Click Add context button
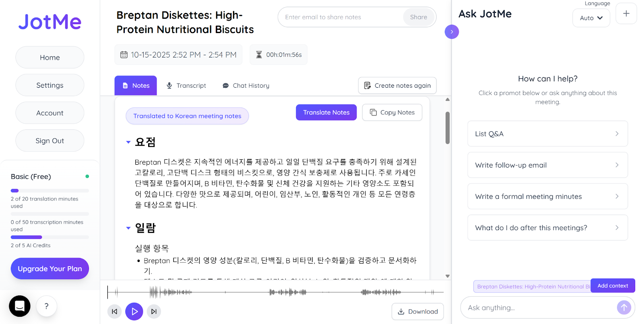The height and width of the screenshot is (324, 644). (613, 286)
